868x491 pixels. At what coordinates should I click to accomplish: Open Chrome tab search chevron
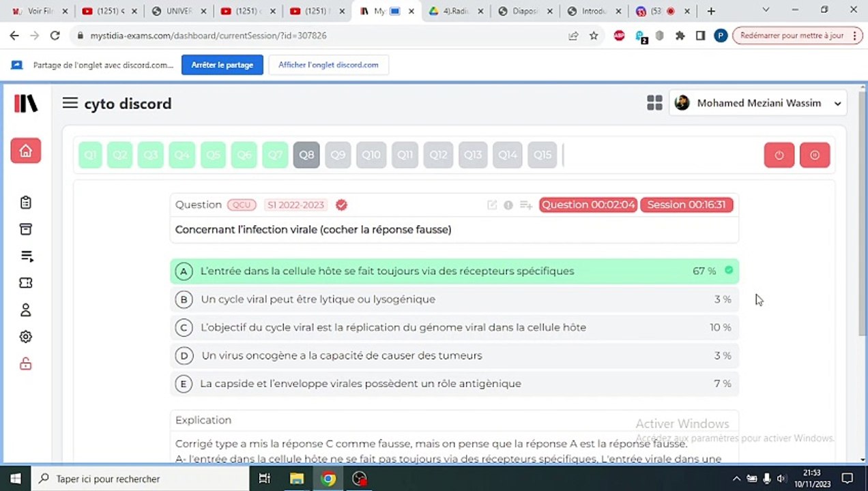[x=764, y=10]
